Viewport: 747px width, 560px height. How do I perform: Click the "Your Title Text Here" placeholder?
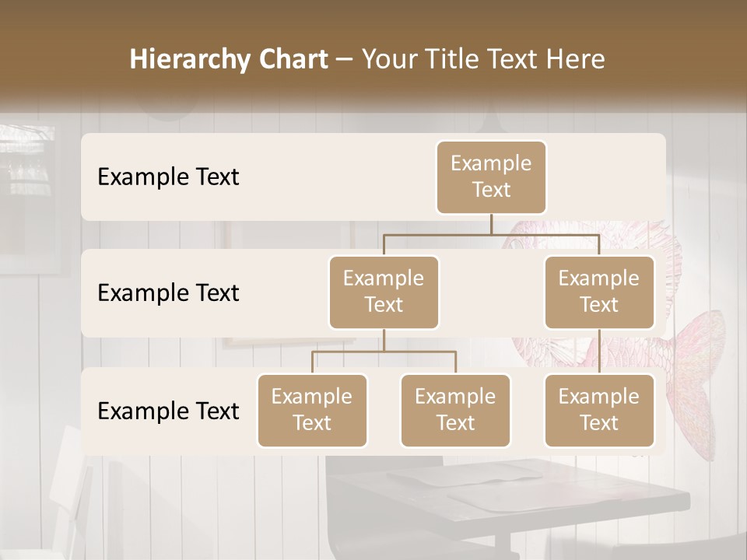pyautogui.click(x=483, y=59)
